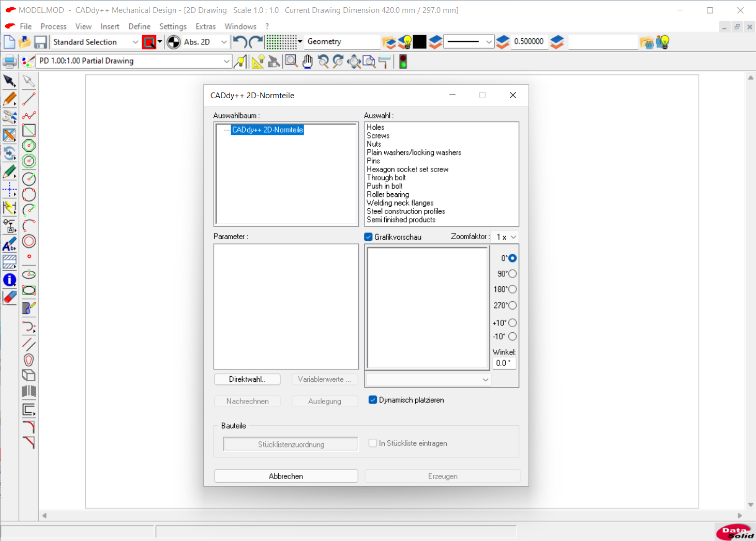The image size is (756, 541).
Task: Click the layer folder icon beside Geometry
Action: click(389, 42)
